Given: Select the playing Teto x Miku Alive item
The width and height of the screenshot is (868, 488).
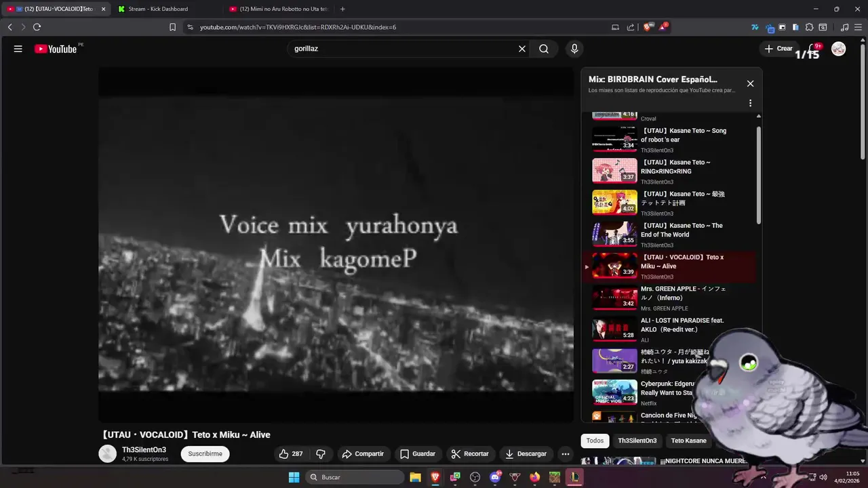Looking at the screenshot, I should [x=669, y=266].
